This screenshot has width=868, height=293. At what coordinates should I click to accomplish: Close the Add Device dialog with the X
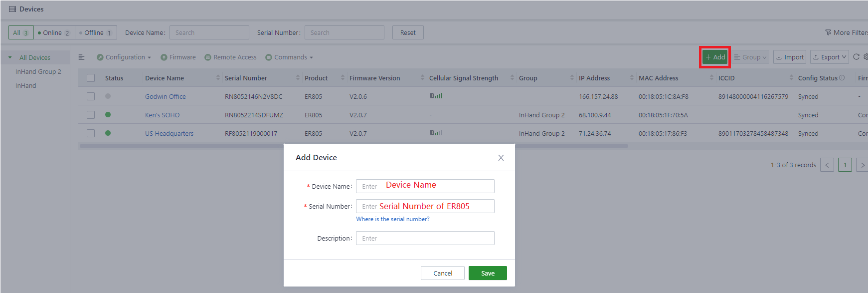tap(501, 158)
